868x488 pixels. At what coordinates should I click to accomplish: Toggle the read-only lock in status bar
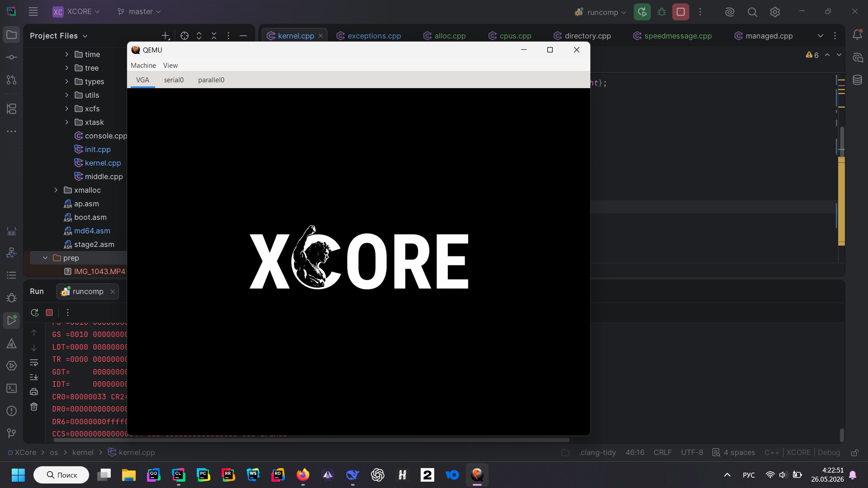click(854, 452)
